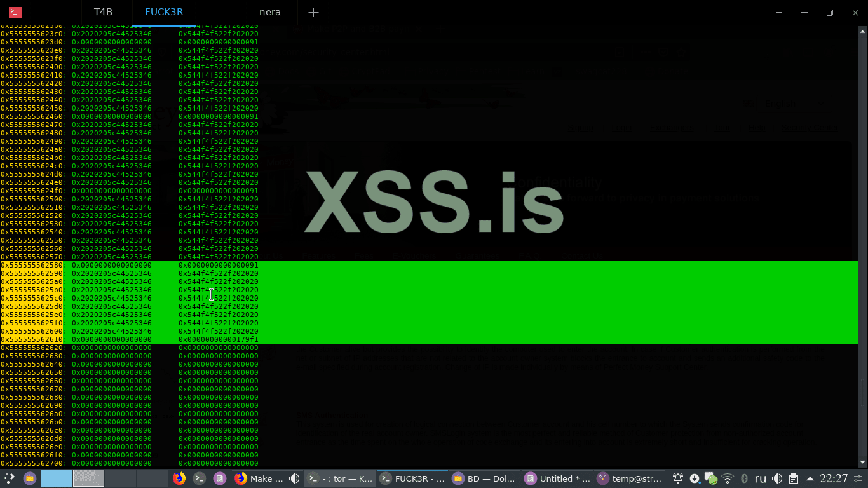Image resolution: width=868 pixels, height=488 pixels.
Task: Launch the pinned terminal icon in taskbar
Action: [x=200, y=478]
